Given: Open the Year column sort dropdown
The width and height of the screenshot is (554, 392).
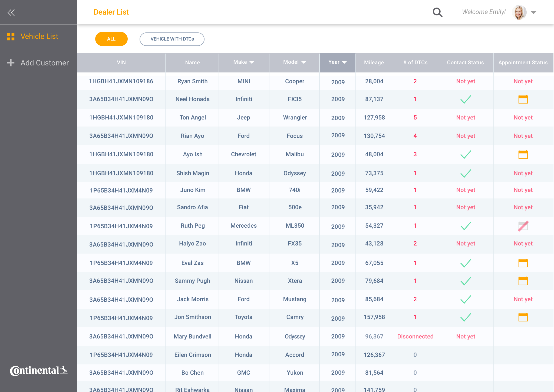Looking at the screenshot, I should point(344,62).
